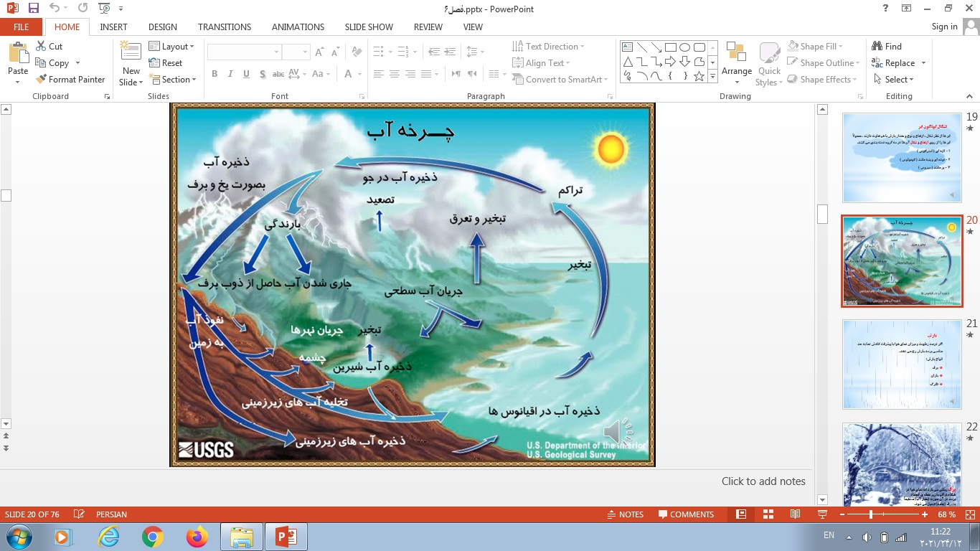Click the zoom slider in status bar
The width and height of the screenshot is (980, 551).
point(871,514)
